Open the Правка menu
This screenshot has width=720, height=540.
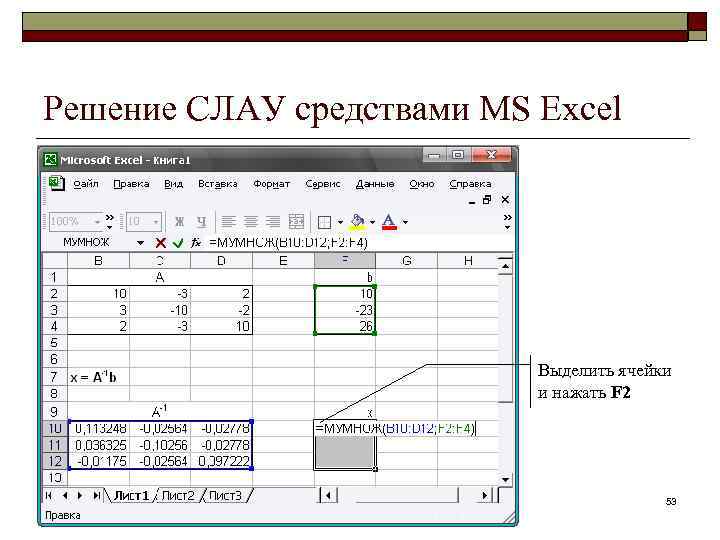pyautogui.click(x=131, y=184)
